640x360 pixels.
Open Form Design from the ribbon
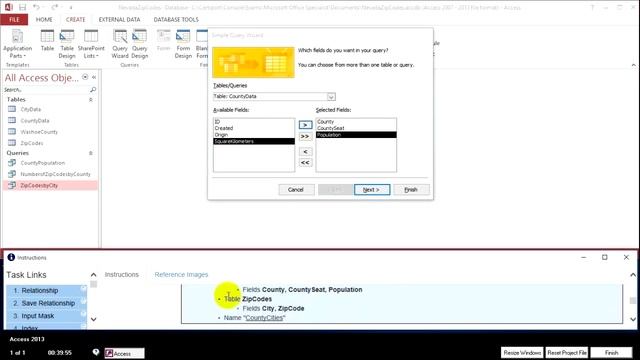click(183, 44)
